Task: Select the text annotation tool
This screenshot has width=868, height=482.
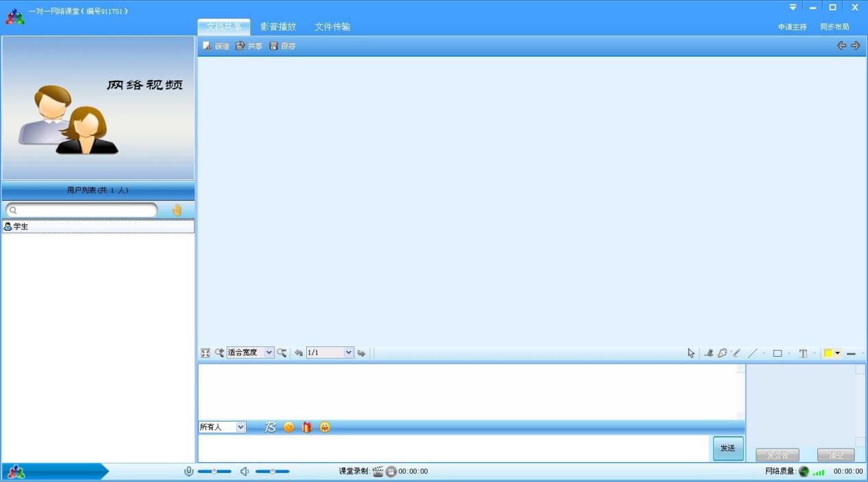Action: click(x=803, y=353)
